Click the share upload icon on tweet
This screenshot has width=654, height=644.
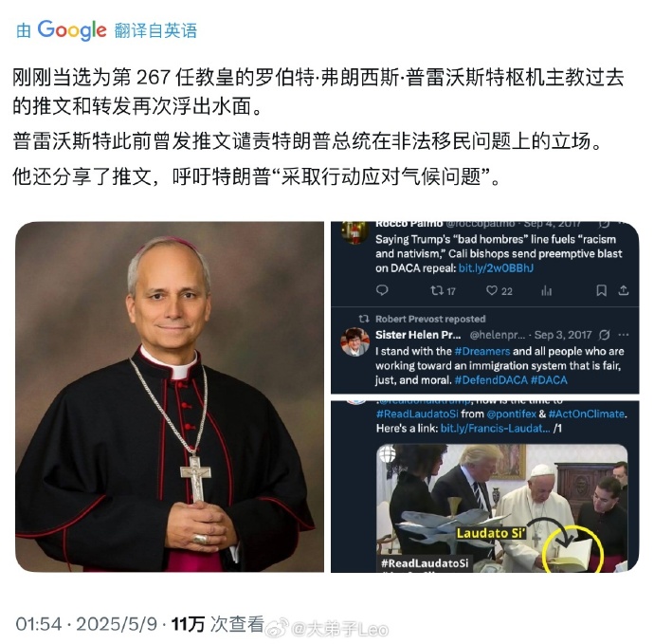(624, 290)
